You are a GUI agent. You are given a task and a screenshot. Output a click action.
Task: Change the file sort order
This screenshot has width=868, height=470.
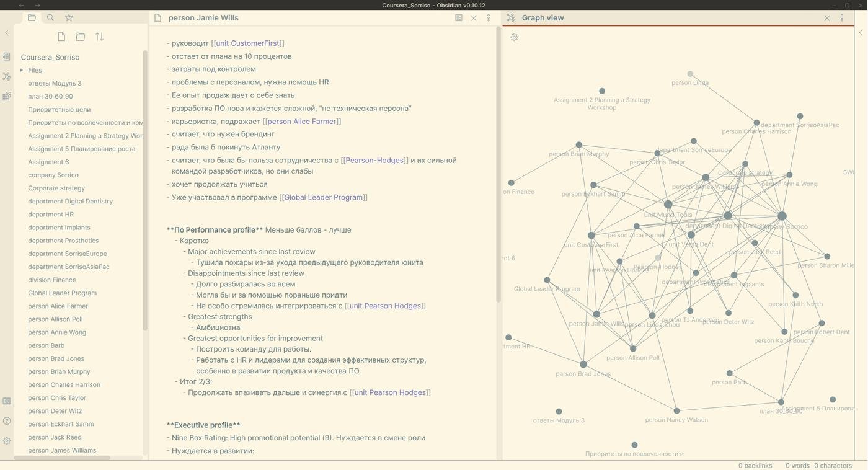99,37
